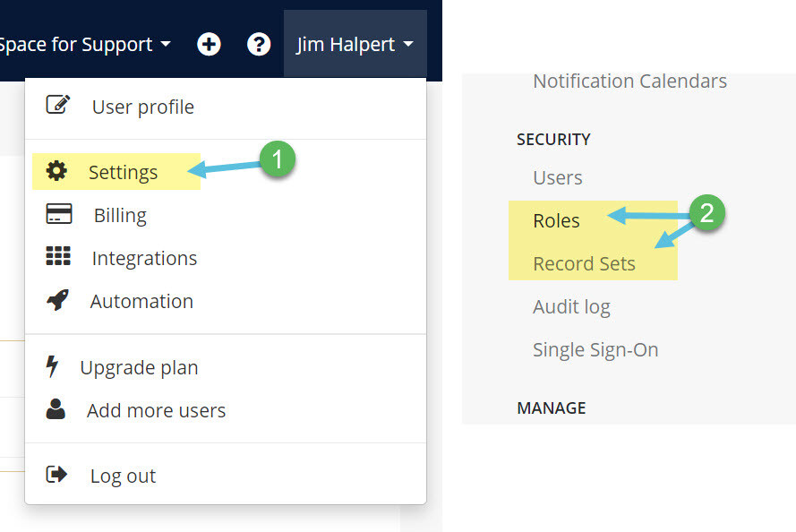Open the Roles page
The height and width of the screenshot is (532, 796).
click(x=556, y=220)
